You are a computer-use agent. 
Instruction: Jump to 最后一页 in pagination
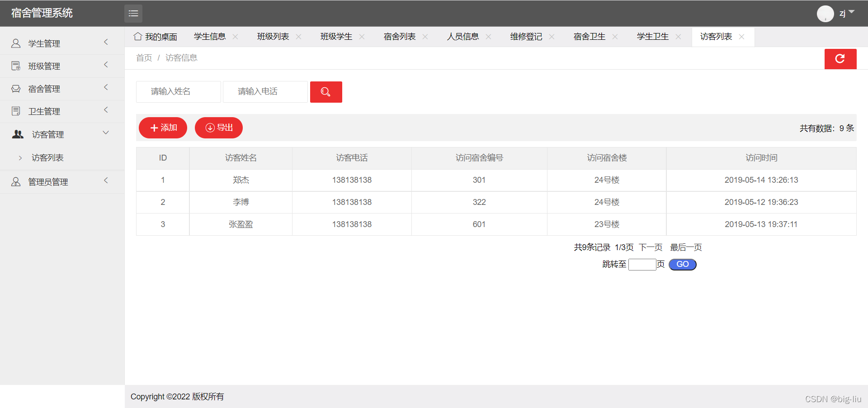pos(686,247)
